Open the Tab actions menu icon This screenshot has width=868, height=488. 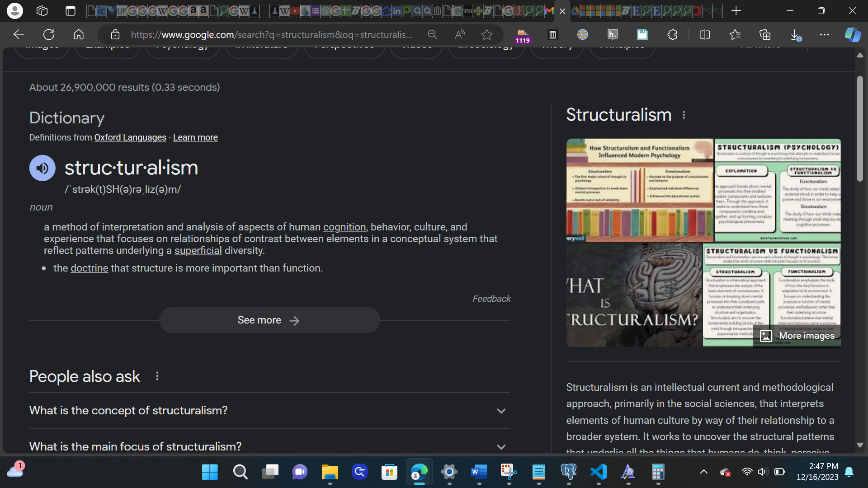coord(71,11)
